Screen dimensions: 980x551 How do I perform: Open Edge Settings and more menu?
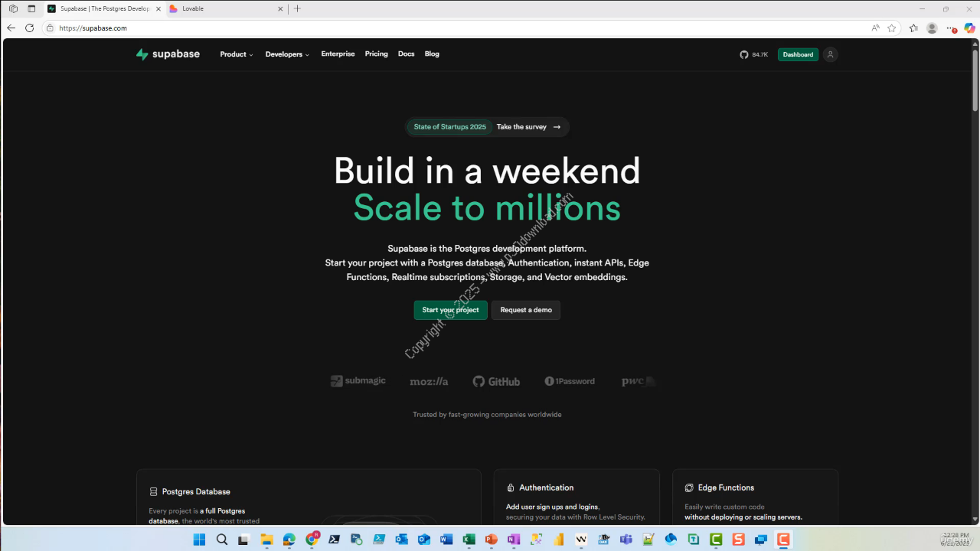(951, 28)
